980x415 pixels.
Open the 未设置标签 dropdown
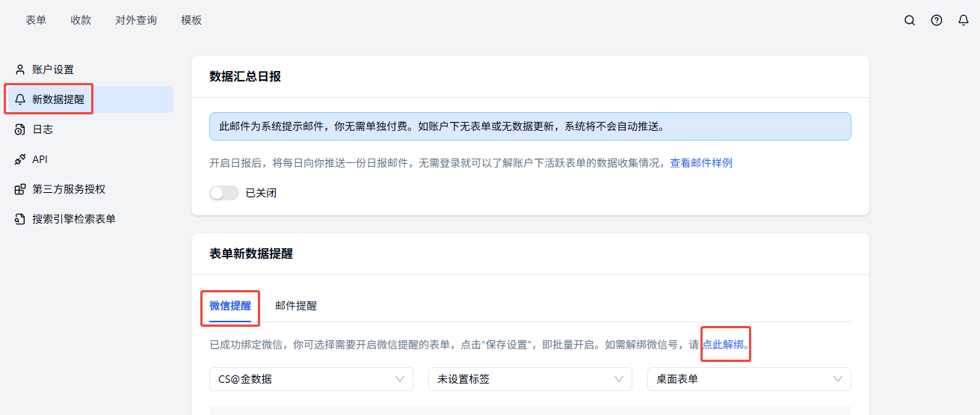pyautogui.click(x=530, y=379)
